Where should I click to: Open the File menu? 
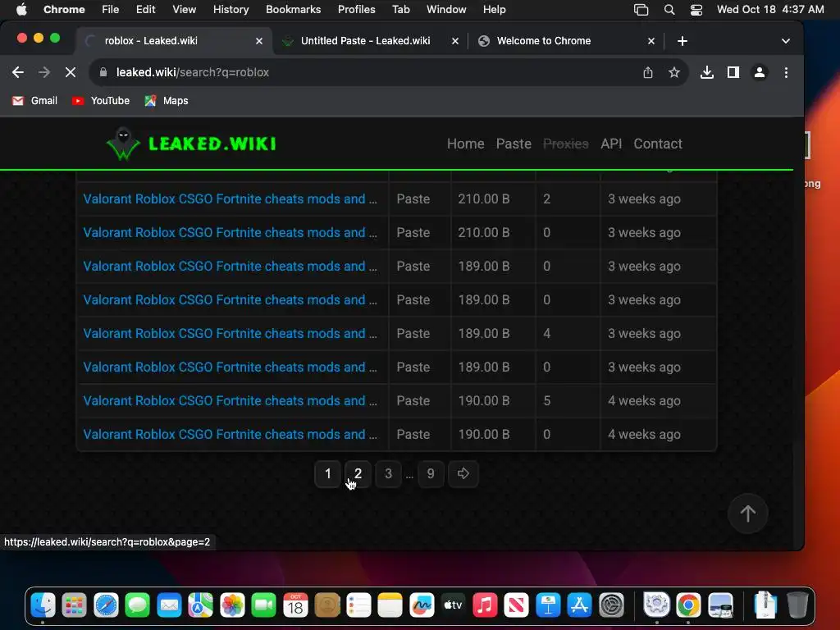coord(111,9)
